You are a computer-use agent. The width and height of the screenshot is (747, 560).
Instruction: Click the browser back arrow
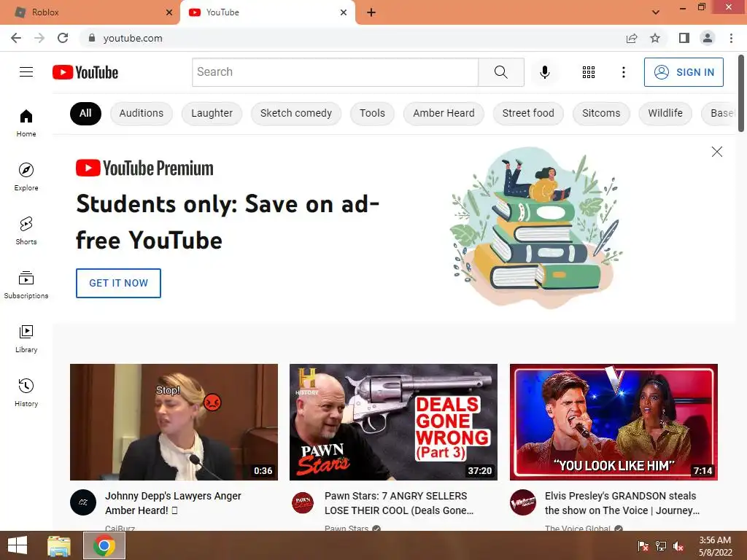[16, 38]
